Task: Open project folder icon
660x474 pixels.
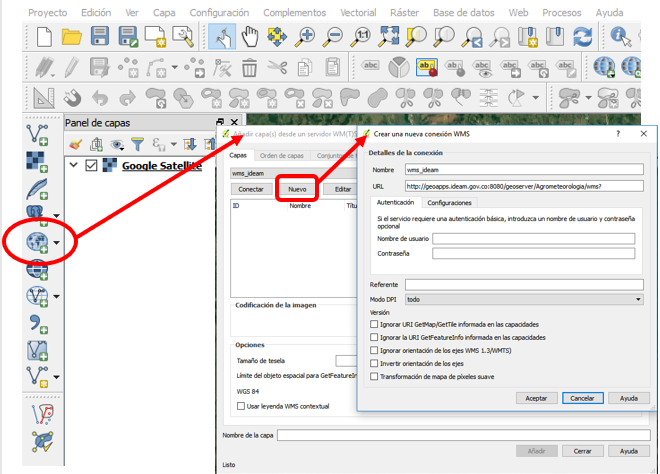Action: click(72, 37)
